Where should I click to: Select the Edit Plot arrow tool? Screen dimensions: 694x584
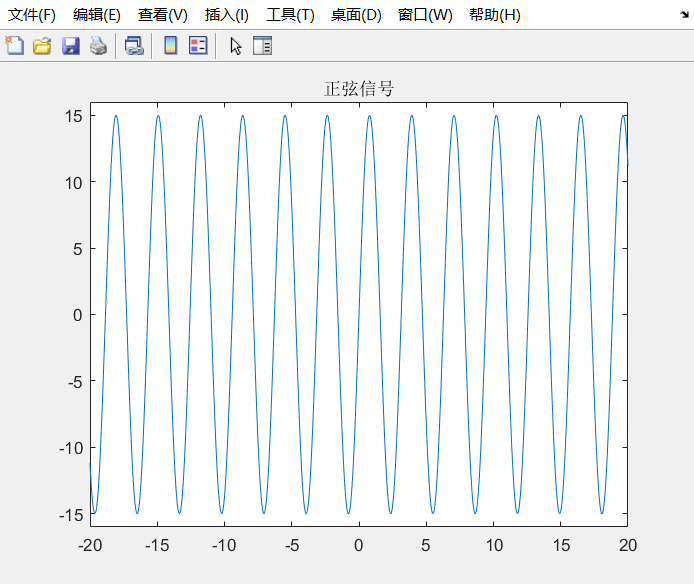click(x=236, y=46)
